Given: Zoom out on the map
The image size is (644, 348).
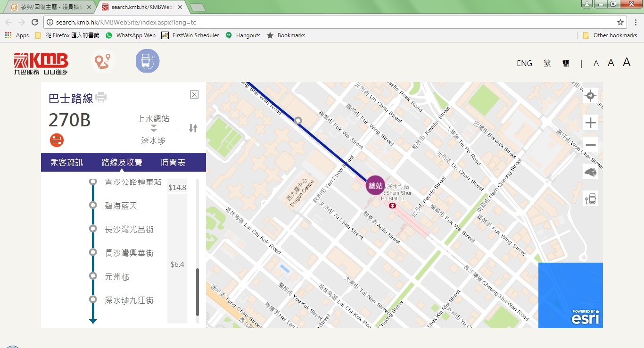Looking at the screenshot, I should pyautogui.click(x=590, y=145).
